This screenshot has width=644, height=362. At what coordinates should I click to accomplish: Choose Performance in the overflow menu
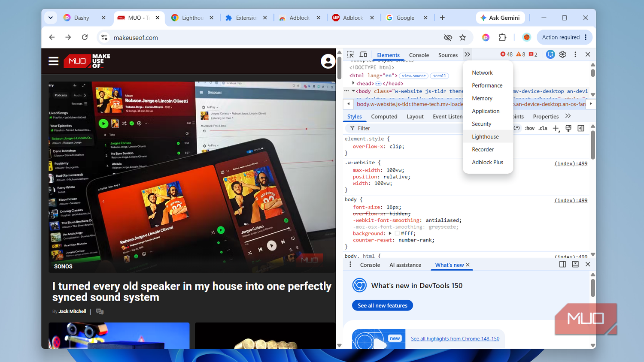pos(488,85)
